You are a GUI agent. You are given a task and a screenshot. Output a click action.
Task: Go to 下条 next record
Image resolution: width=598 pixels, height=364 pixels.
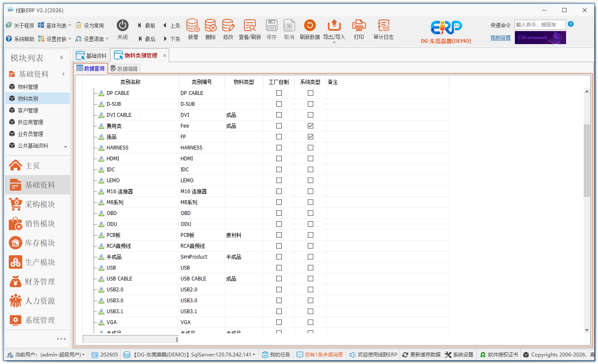point(171,39)
